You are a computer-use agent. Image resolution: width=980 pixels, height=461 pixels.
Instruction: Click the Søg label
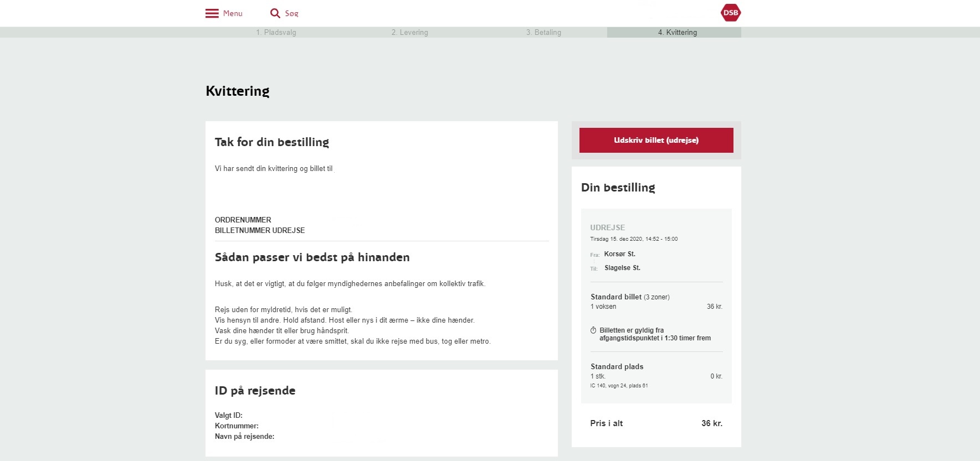coord(291,13)
